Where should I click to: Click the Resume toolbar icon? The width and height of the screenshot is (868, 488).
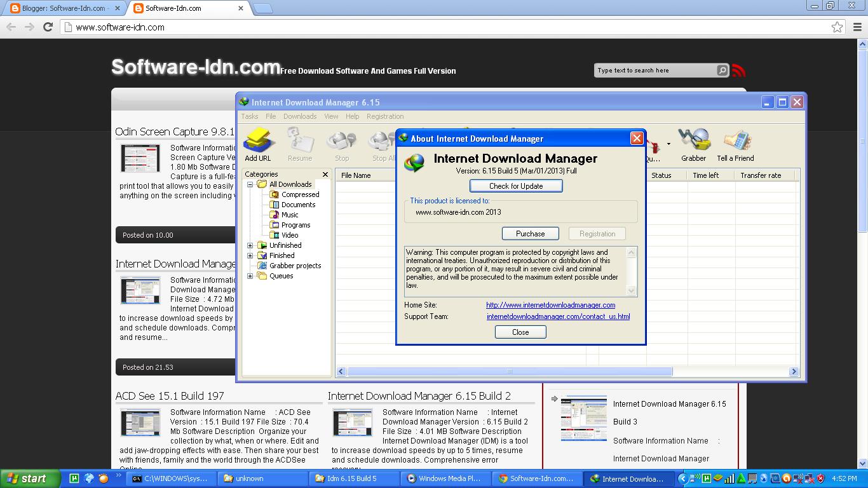[300, 145]
